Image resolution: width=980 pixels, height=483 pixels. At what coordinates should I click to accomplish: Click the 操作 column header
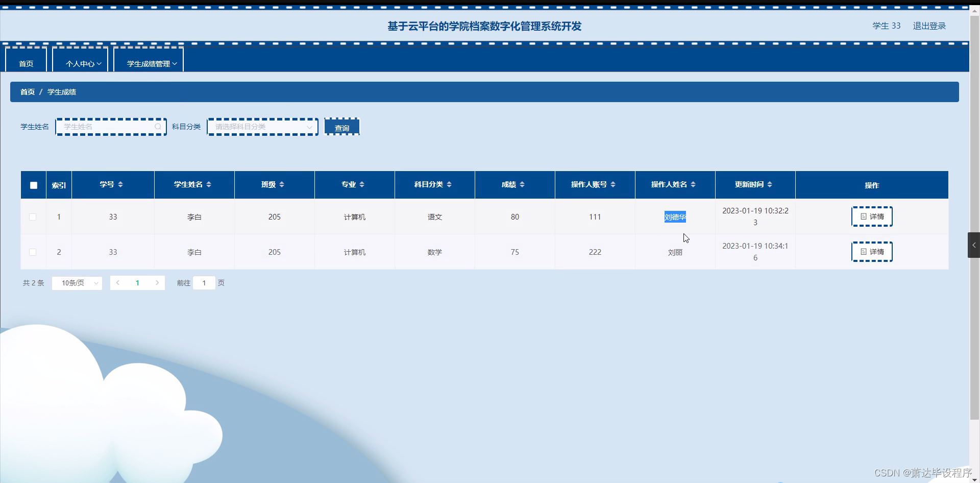(872, 185)
